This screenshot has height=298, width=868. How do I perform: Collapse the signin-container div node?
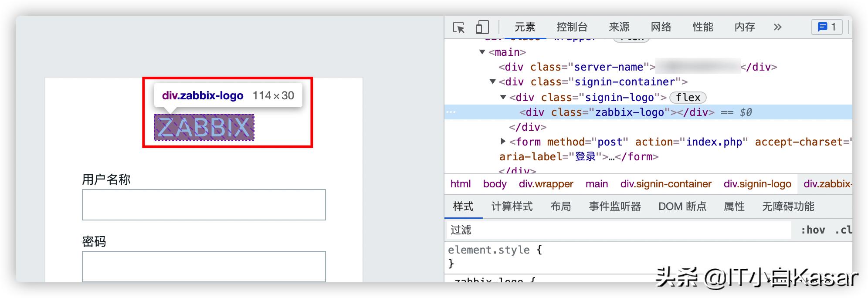pos(493,82)
